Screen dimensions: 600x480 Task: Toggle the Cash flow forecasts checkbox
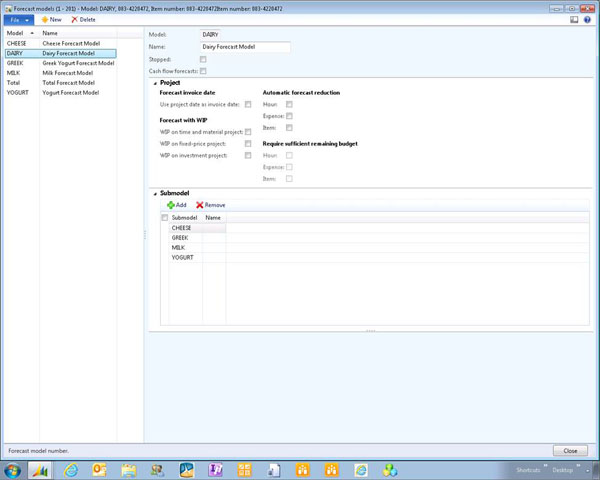(x=203, y=71)
